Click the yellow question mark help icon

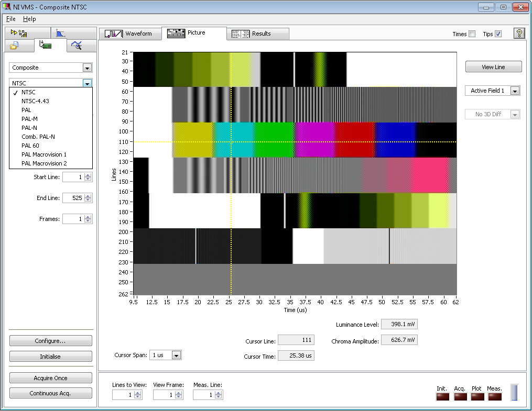tap(519, 34)
